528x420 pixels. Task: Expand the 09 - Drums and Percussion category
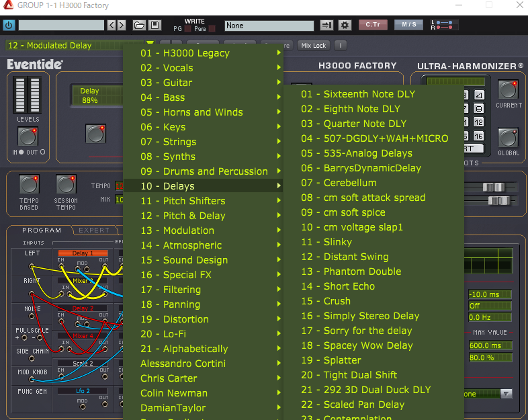[204, 171]
